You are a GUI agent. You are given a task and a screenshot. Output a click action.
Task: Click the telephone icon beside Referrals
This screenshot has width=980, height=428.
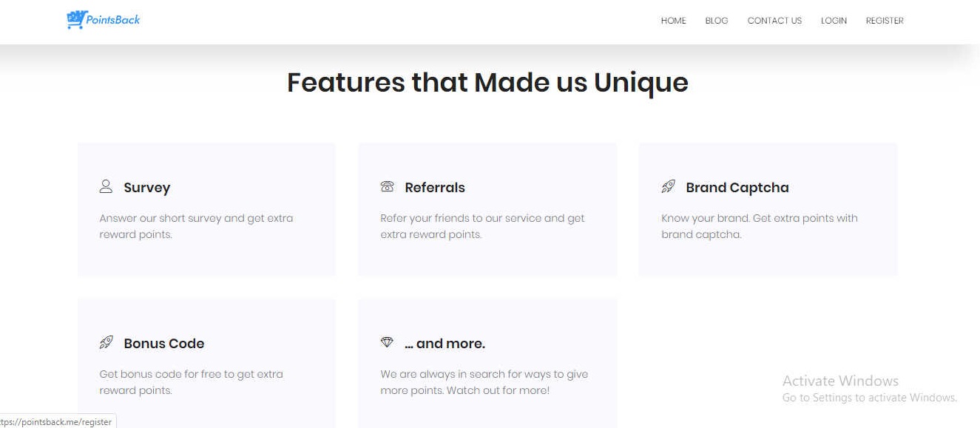click(x=387, y=186)
